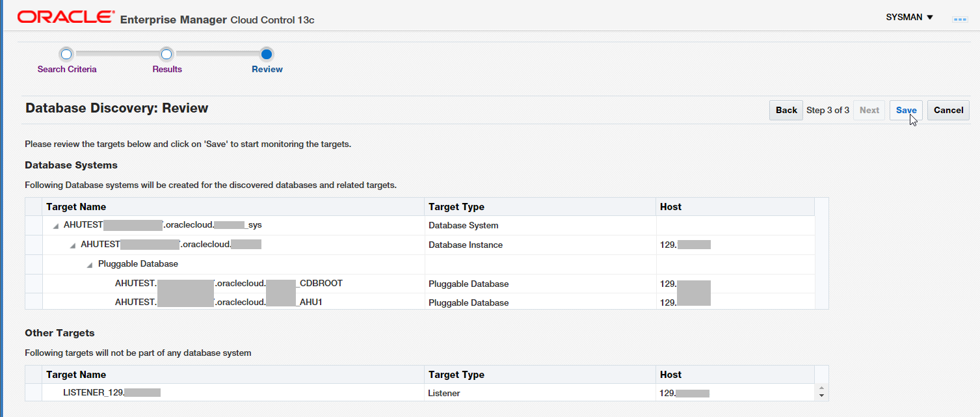Collapse the AHUTEST Database Instance node
Viewport: 980px width, 417px height.
pos(73,245)
